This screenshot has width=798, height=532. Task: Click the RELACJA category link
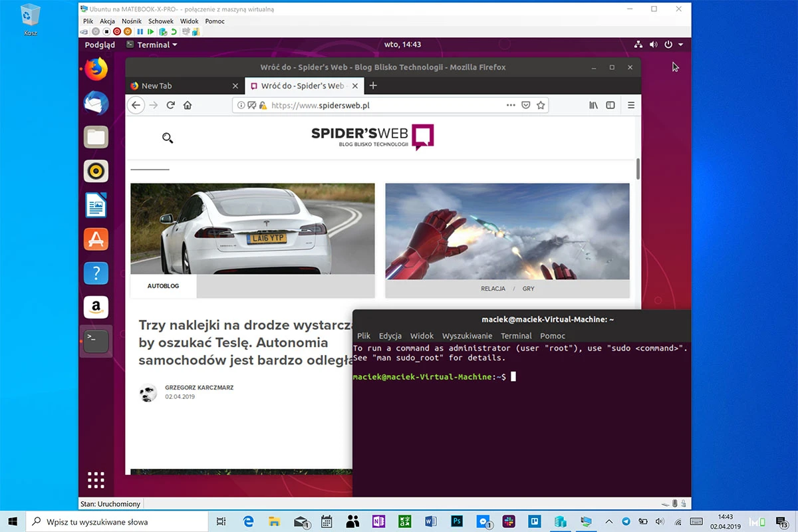tap(493, 289)
